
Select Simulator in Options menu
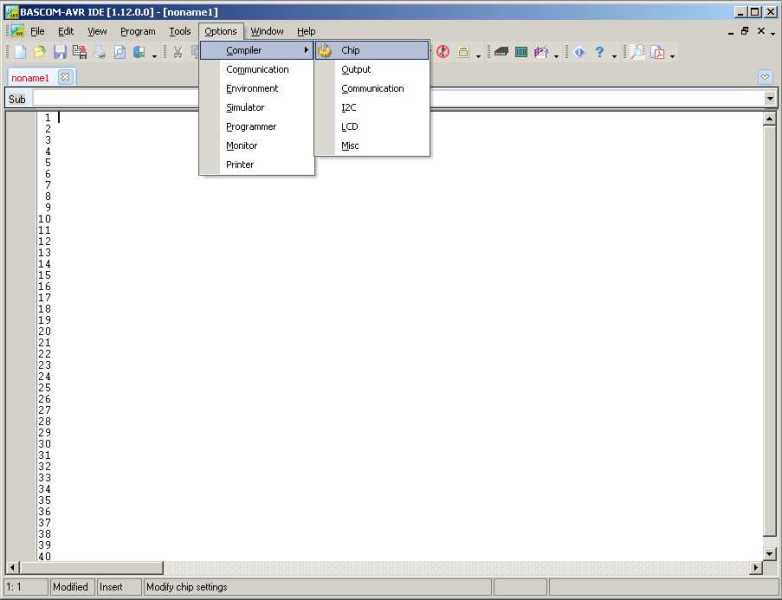pos(257,107)
